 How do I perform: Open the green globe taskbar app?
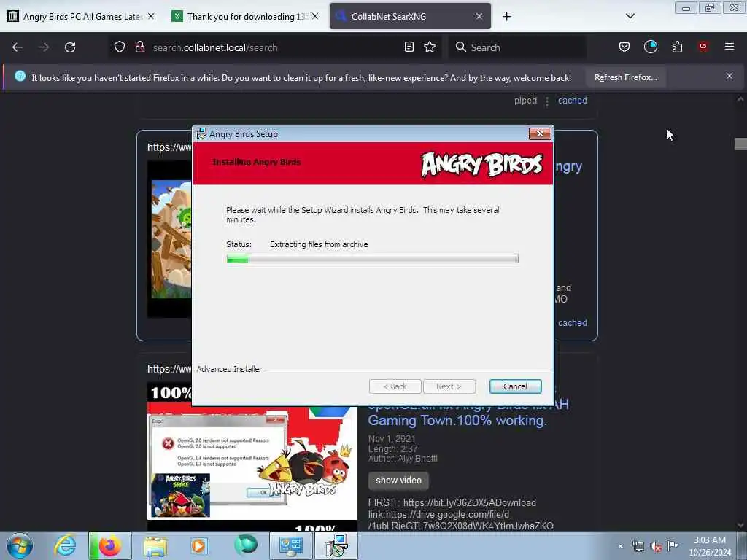pyautogui.click(x=246, y=545)
